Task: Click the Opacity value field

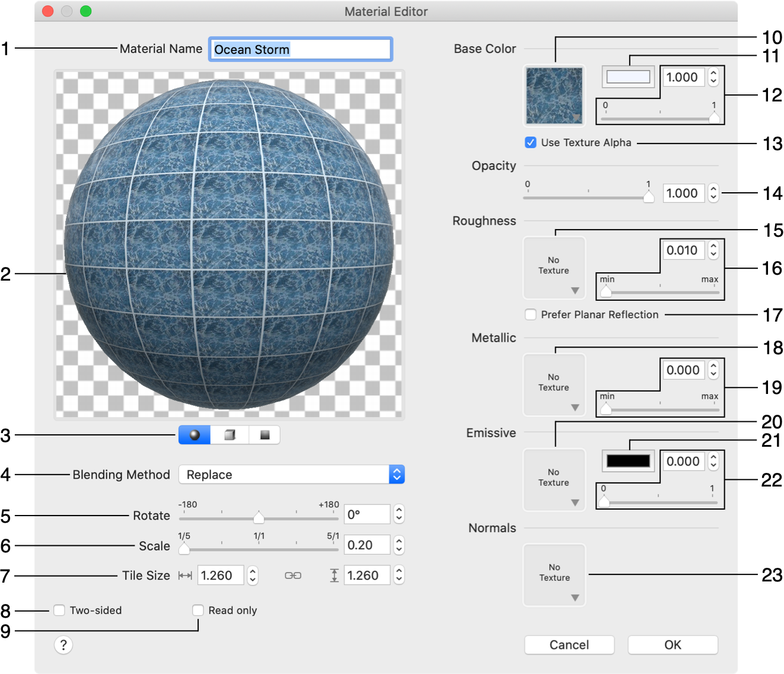Action: [684, 193]
